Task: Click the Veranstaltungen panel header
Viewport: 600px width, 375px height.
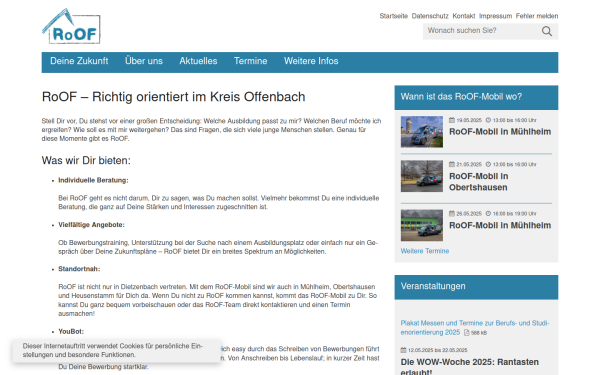Action: tap(476, 287)
